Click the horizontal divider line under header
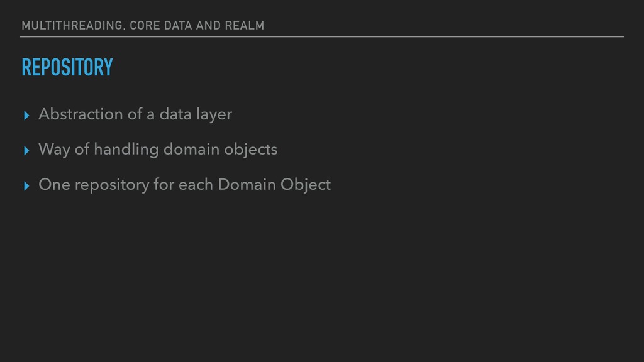644x362 pixels. (322, 37)
